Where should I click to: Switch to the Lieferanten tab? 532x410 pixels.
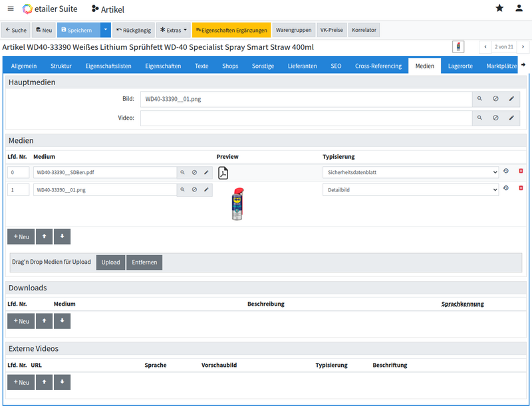tap(303, 66)
